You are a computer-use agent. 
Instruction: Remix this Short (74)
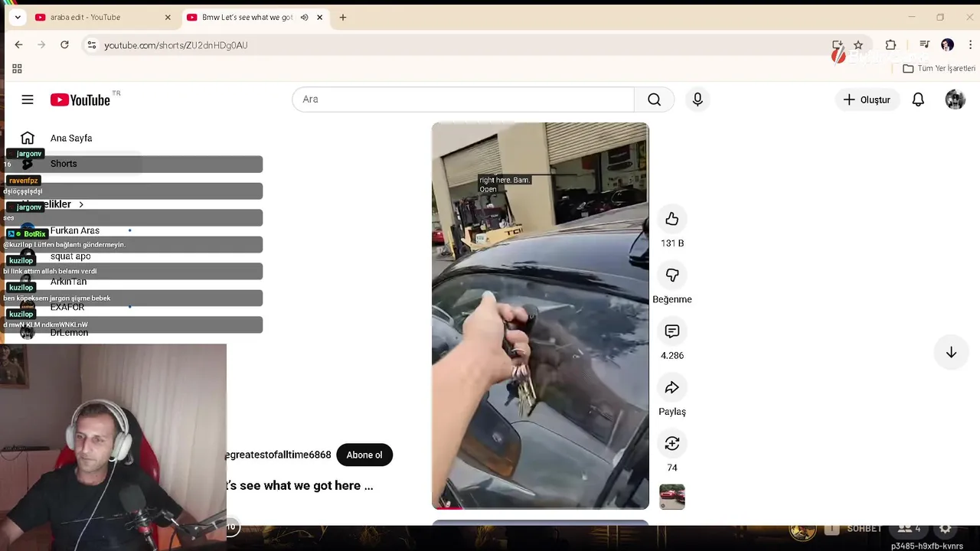(671, 443)
